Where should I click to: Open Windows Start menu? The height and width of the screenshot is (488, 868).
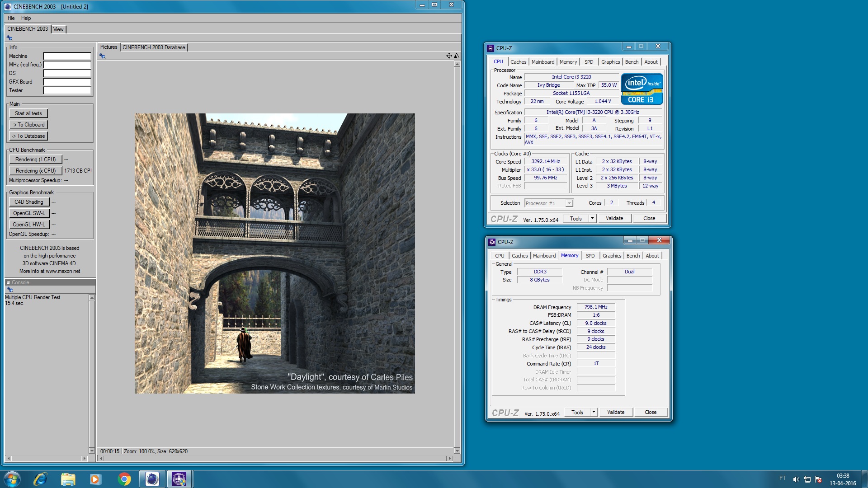(x=12, y=479)
